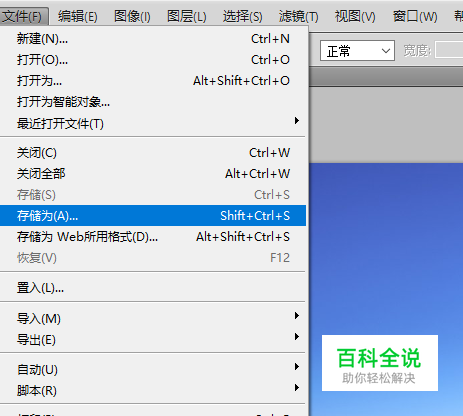Open the 文件(F) menu

(23, 16)
